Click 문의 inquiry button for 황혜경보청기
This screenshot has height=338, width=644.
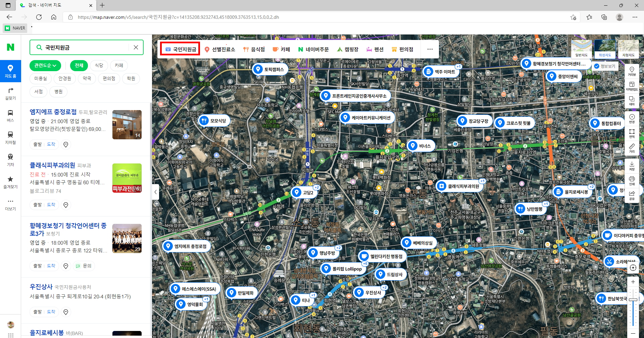(84, 266)
